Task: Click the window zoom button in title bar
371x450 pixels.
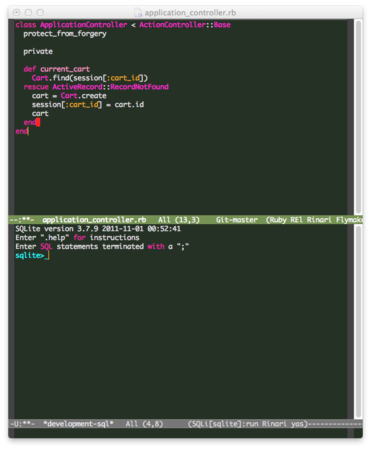Action: coord(40,13)
